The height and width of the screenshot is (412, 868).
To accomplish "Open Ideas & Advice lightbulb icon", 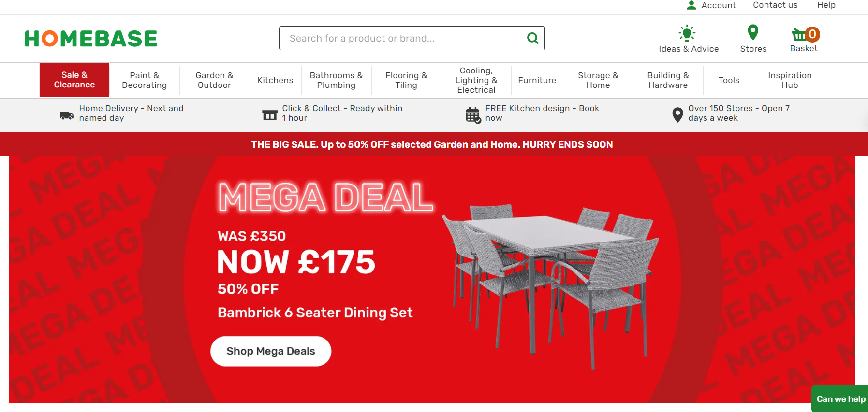I will pos(687,33).
